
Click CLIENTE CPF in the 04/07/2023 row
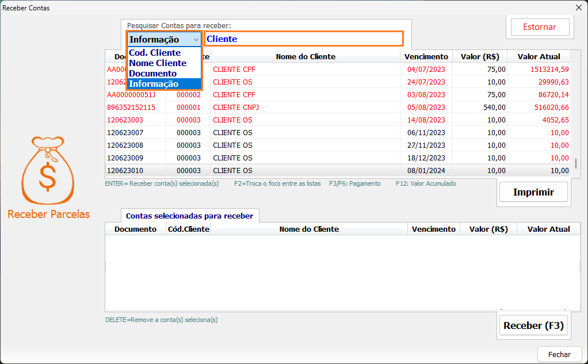234,70
